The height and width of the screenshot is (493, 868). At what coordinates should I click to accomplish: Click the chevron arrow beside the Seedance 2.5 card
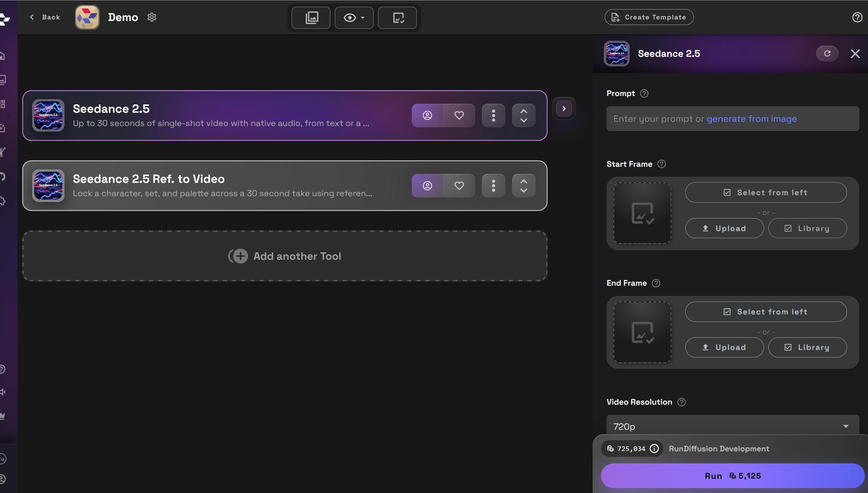564,109
